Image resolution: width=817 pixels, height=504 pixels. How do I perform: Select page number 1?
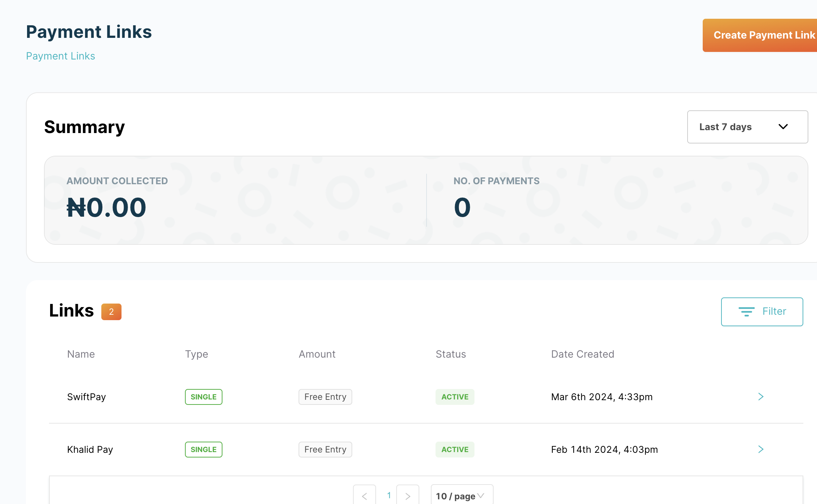click(389, 495)
